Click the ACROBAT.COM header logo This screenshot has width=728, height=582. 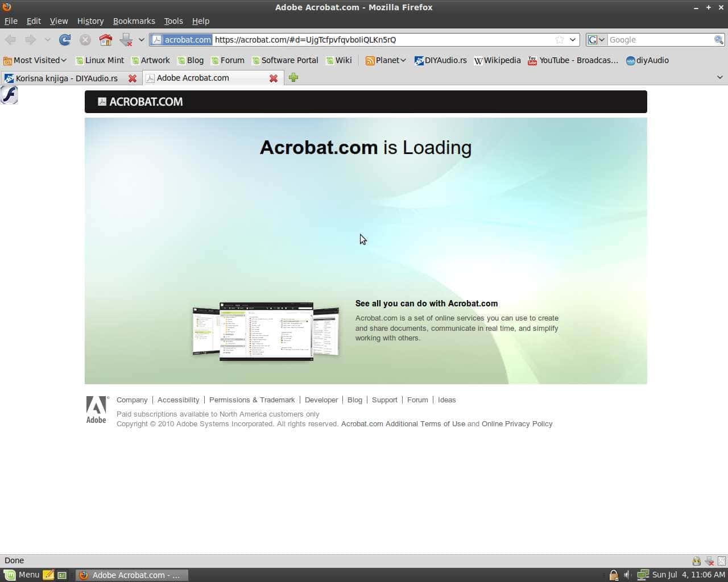pyautogui.click(x=140, y=102)
